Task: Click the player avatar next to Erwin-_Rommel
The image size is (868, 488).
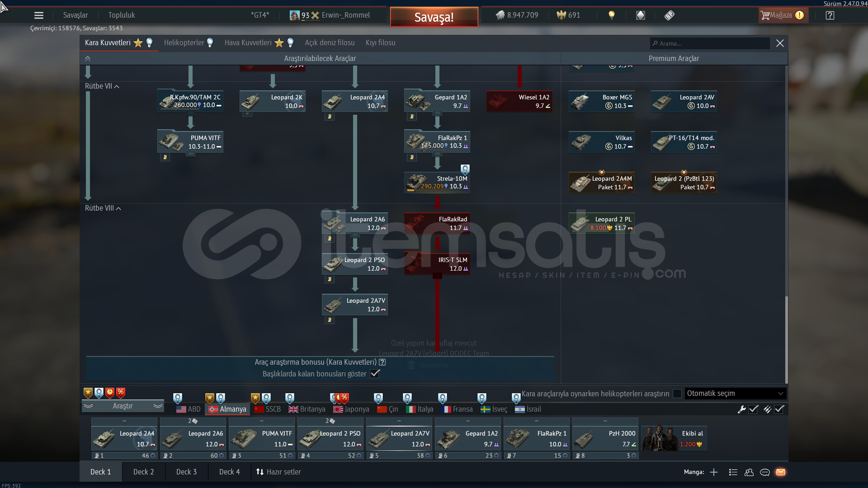Action: pyautogui.click(x=295, y=15)
